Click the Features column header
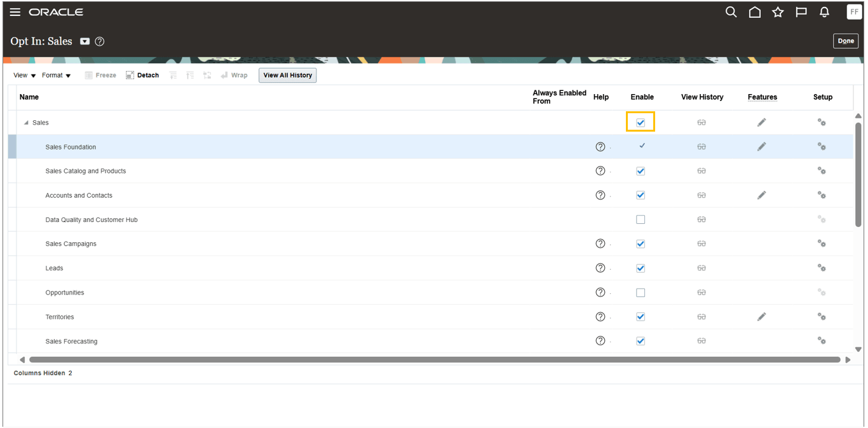868x428 pixels. coord(762,97)
